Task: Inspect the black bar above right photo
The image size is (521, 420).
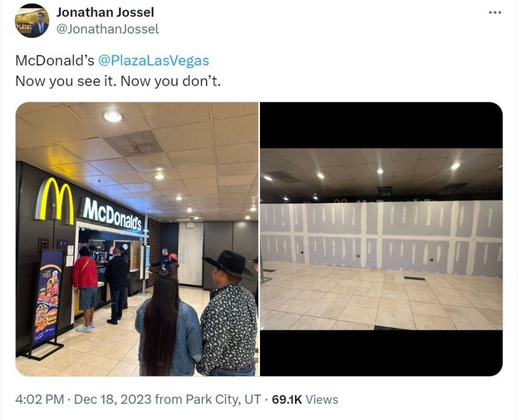Action: 381,125
